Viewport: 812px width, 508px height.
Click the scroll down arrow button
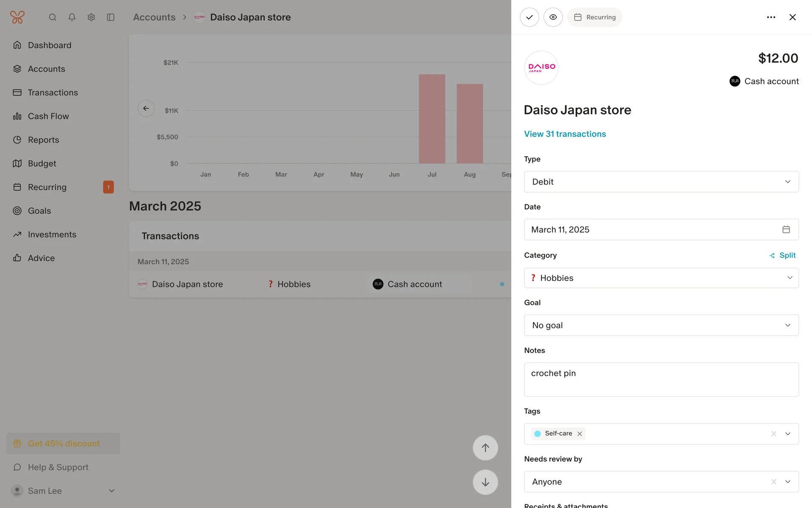point(485,482)
